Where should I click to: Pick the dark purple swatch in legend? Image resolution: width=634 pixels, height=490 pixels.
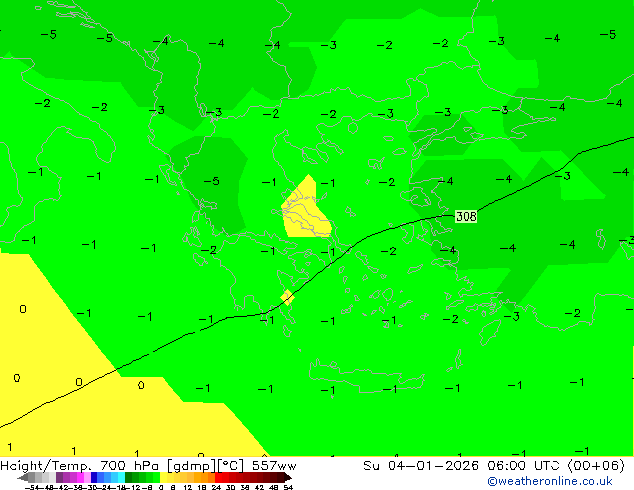[x=59, y=477]
